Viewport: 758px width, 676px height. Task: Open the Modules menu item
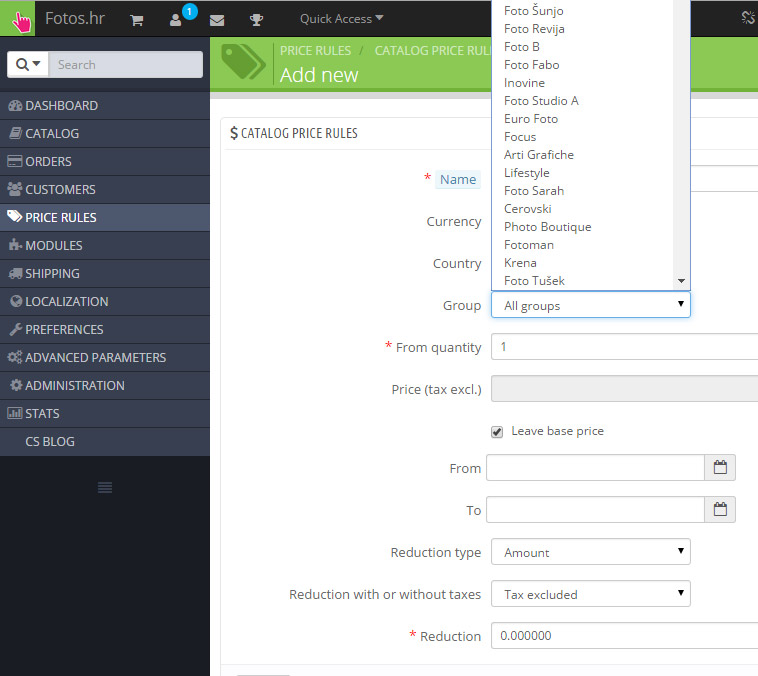[105, 246]
